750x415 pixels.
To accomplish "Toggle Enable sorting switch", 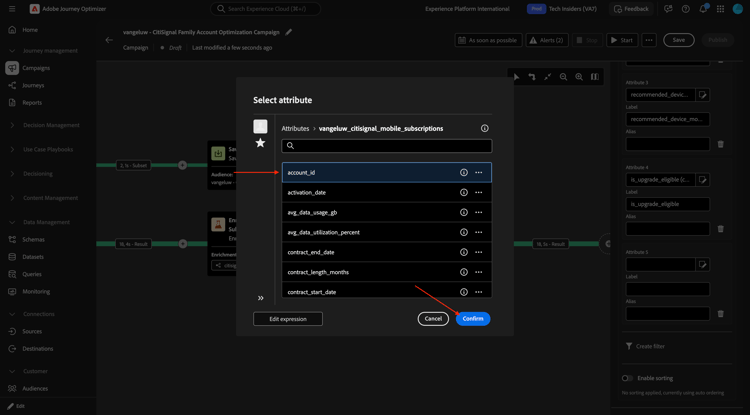I will 628,378.
